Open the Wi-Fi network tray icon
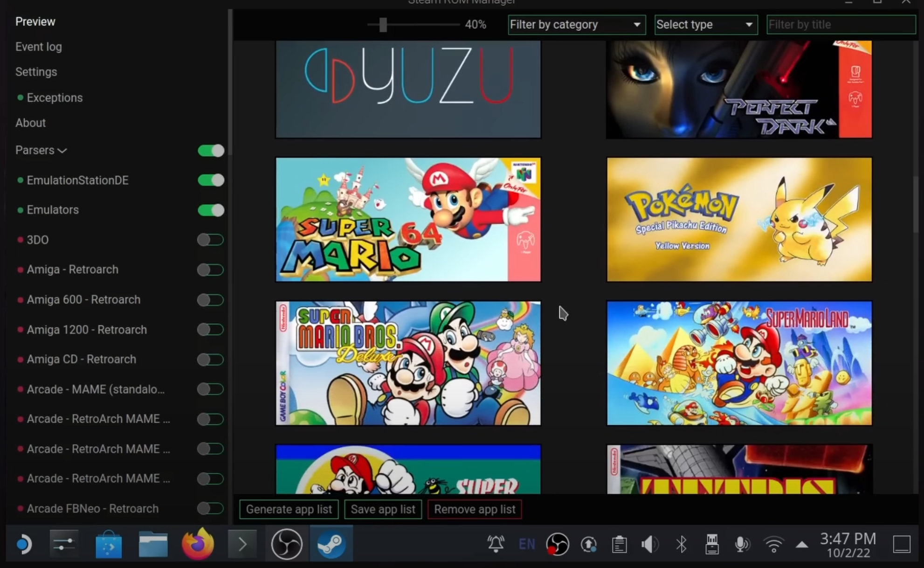 pyautogui.click(x=773, y=544)
